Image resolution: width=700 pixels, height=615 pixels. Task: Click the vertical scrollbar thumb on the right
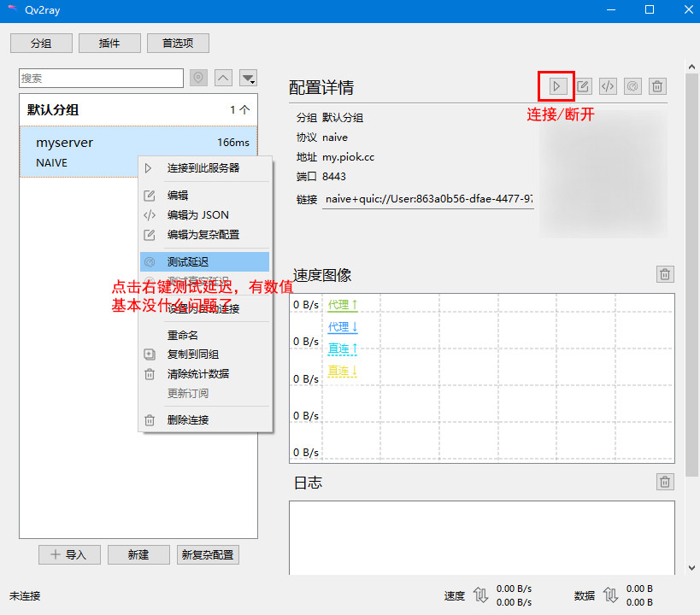[x=691, y=275]
